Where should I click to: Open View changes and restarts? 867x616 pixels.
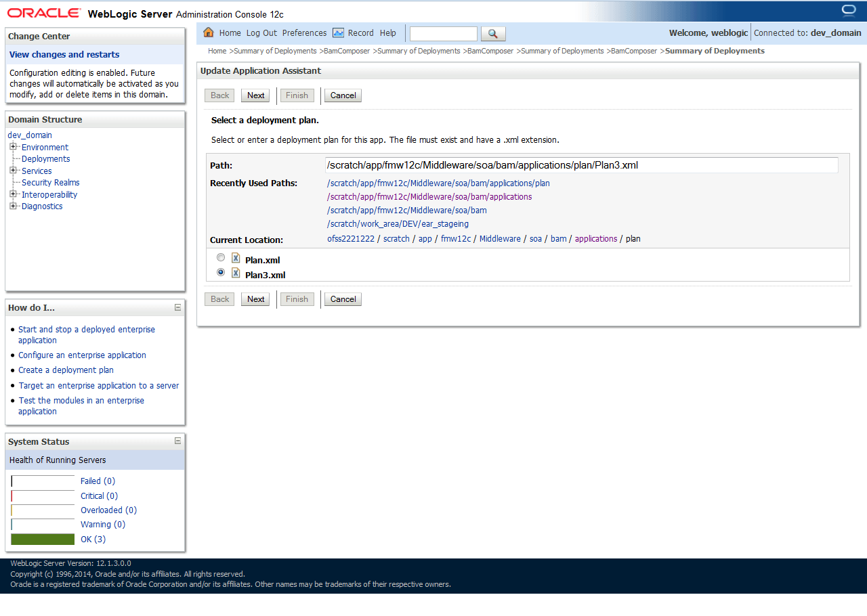(64, 55)
